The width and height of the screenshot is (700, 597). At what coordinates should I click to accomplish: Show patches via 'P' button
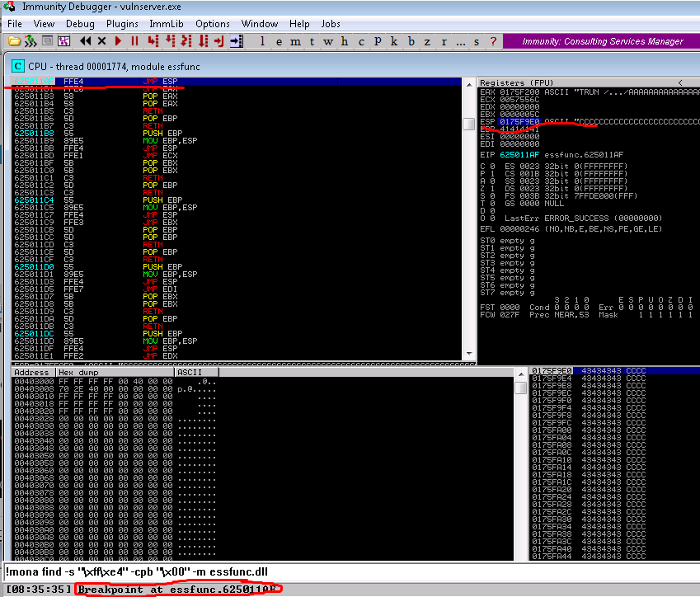[x=378, y=41]
